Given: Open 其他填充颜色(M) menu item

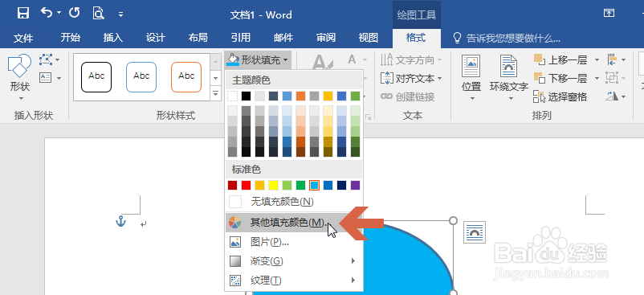Looking at the screenshot, I should 294,223.
